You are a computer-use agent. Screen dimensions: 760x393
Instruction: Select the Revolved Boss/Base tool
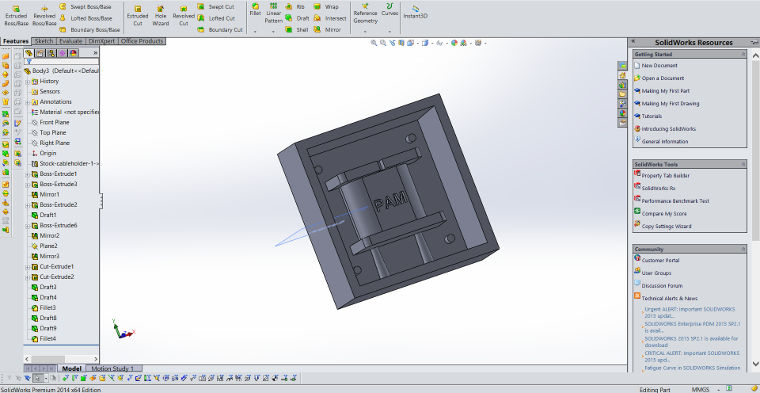click(x=45, y=16)
